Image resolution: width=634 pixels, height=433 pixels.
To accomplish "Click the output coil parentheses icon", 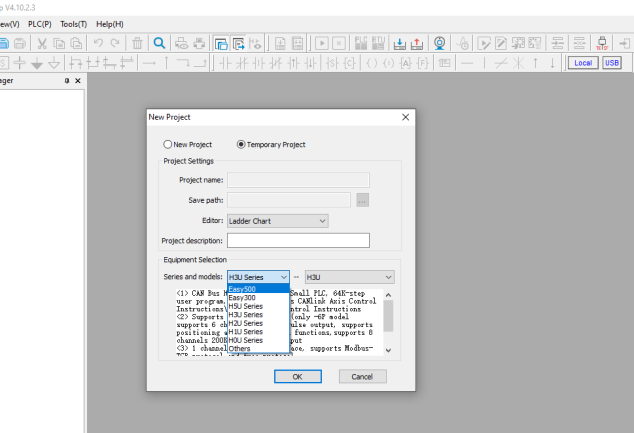I will (372, 63).
